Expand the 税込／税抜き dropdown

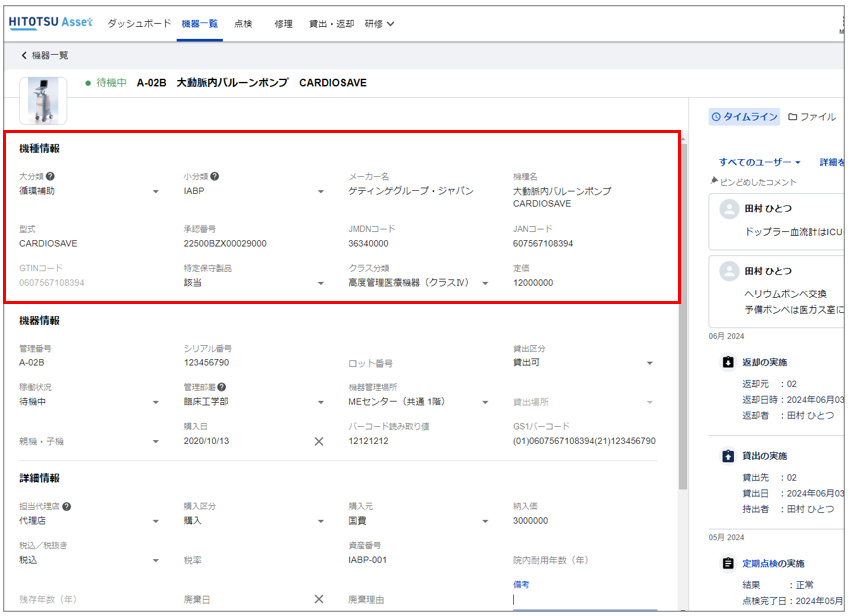[x=89, y=560]
